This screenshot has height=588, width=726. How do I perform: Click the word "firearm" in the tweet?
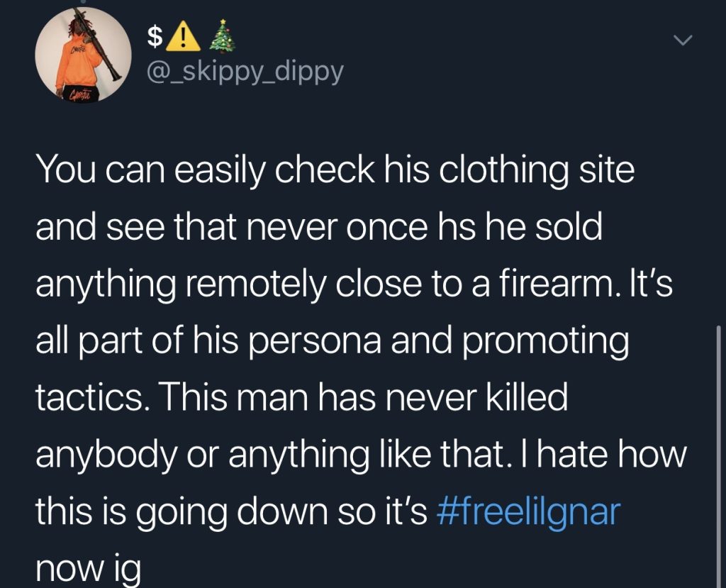[554, 284]
